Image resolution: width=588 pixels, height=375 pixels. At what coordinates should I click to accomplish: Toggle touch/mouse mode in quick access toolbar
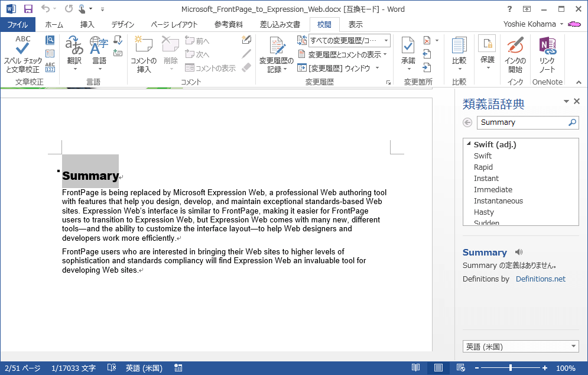pyautogui.click(x=82, y=9)
